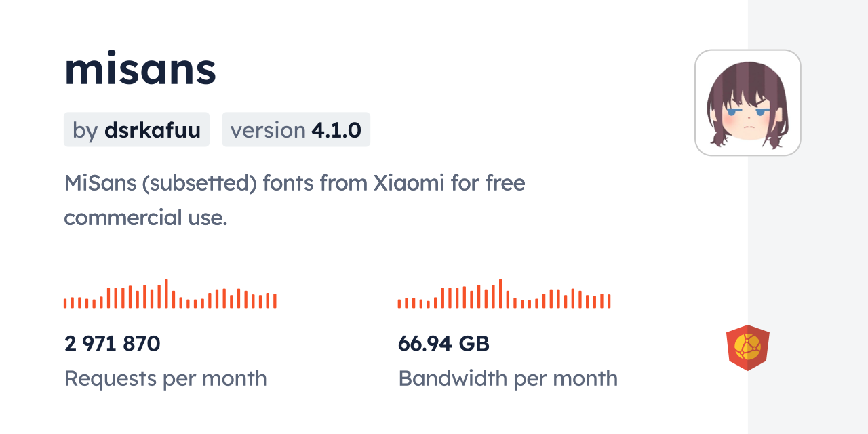Open the misans package title
868x434 pixels.
(x=140, y=69)
